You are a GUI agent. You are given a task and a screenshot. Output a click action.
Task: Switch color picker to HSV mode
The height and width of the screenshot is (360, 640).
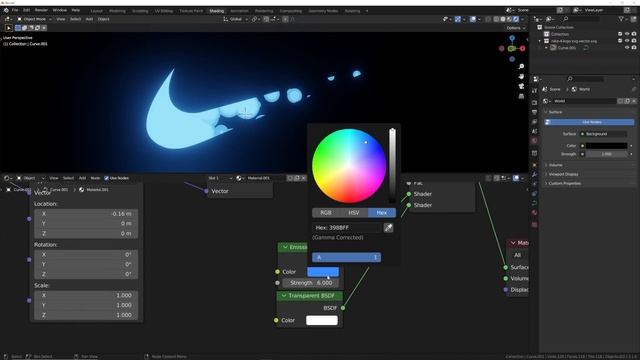pos(354,213)
